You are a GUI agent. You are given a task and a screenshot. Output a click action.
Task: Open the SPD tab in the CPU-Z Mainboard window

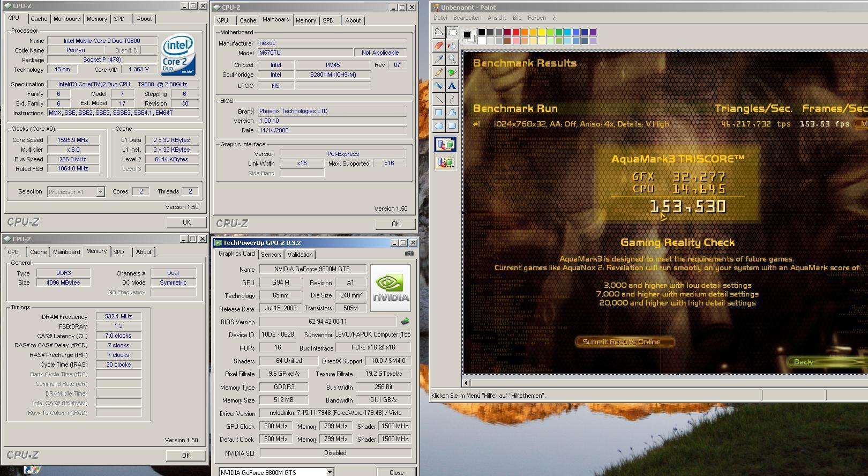[x=328, y=20]
